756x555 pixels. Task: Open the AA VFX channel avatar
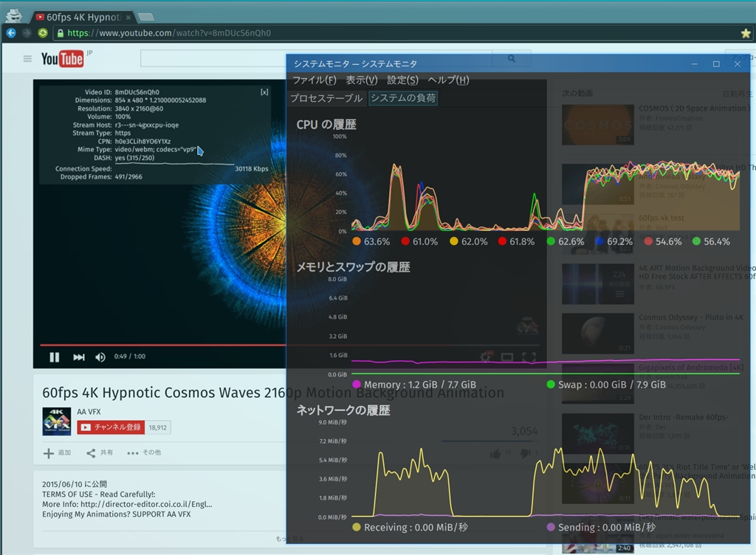(56, 421)
